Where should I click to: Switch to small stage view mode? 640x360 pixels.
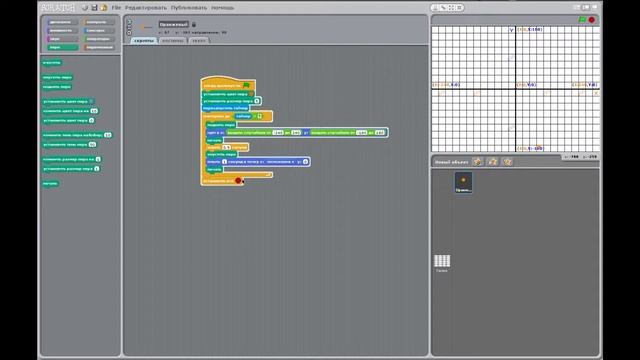(577, 7)
